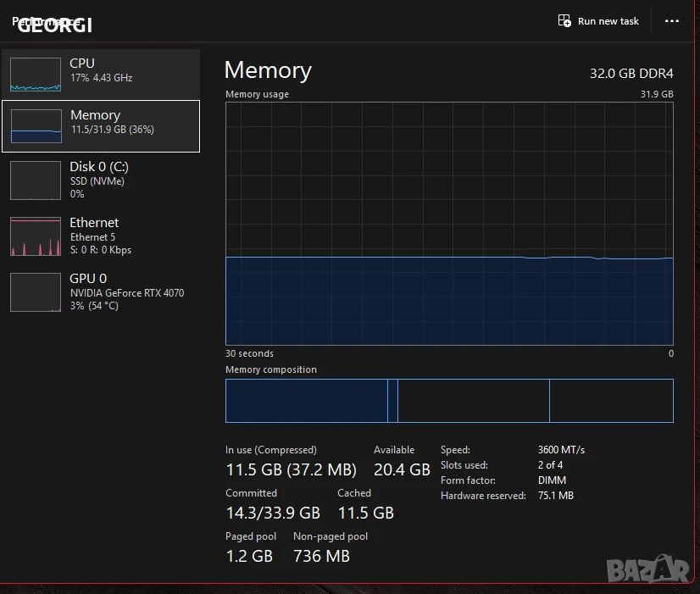
Task: Click the 'Ethernet 5' adapter text
Action: coord(92,237)
